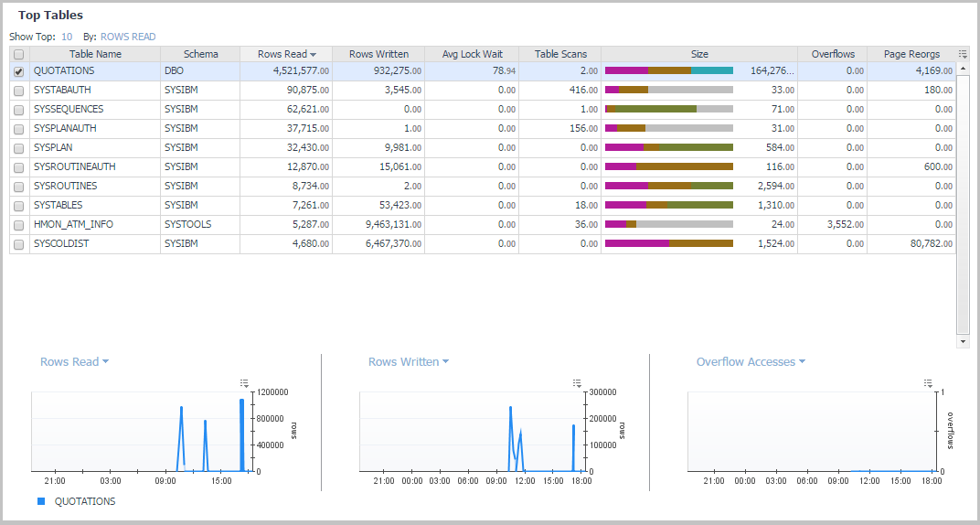The height and width of the screenshot is (525, 980).
Task: Change the Show Top value 10
Action: coord(67,37)
